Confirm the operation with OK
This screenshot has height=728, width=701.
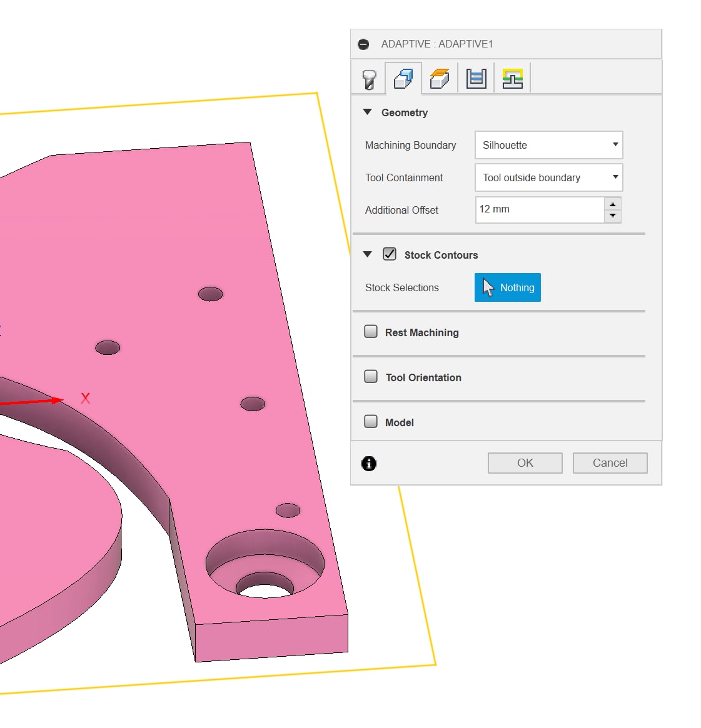(x=525, y=463)
